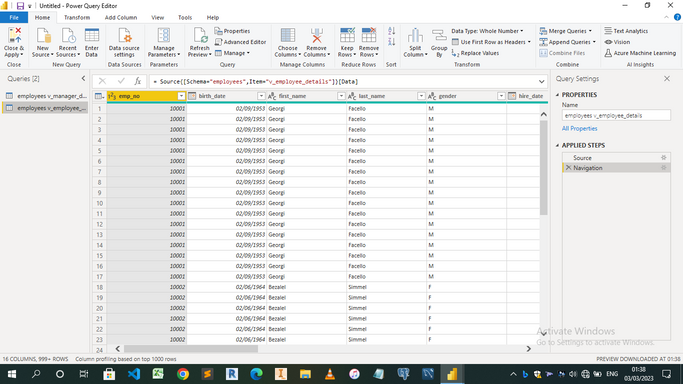Viewport: 683px width, 384px height.
Task: Switch to the Tools tab
Action: (185, 17)
